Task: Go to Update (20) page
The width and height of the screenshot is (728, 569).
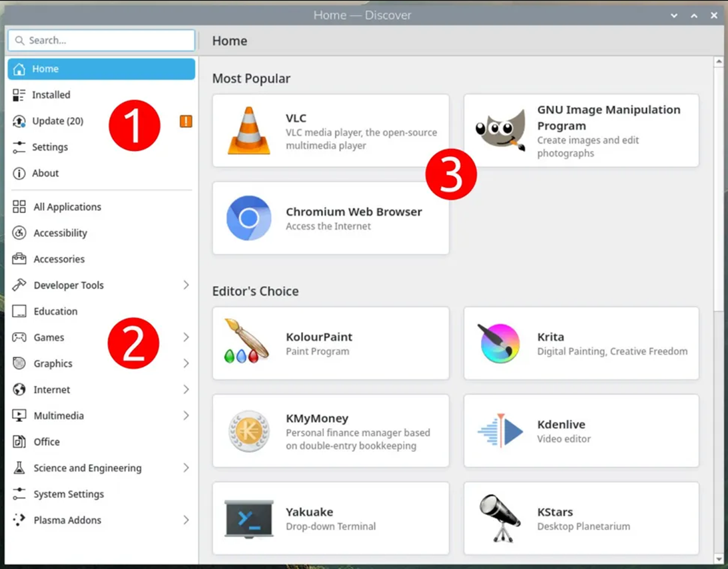Action: 57,121
